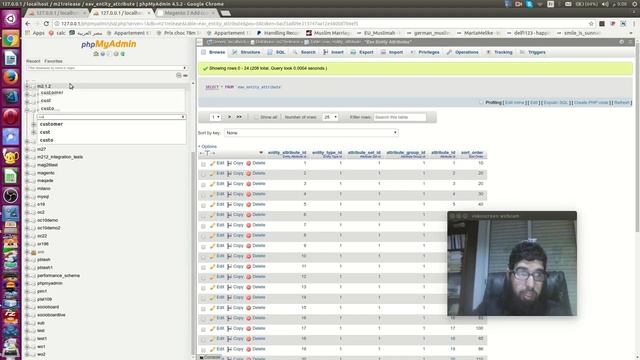This screenshot has width=640, height=360.
Task: Click the red Delete icon in row 17
Action: tap(249, 329)
